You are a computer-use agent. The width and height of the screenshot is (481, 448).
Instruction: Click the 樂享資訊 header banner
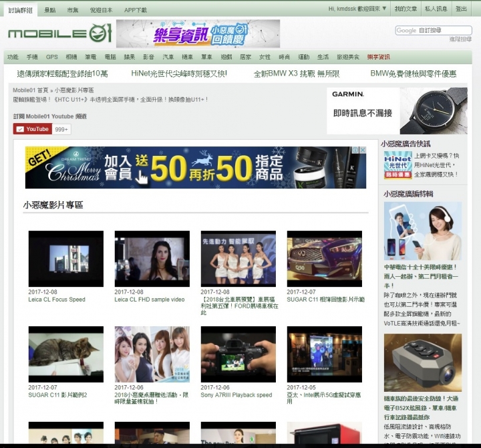click(198, 33)
